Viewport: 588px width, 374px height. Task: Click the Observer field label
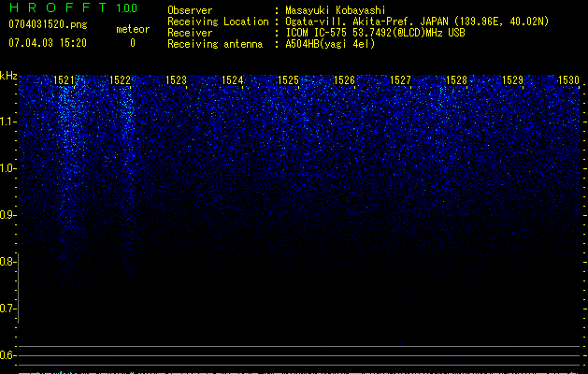(190, 10)
